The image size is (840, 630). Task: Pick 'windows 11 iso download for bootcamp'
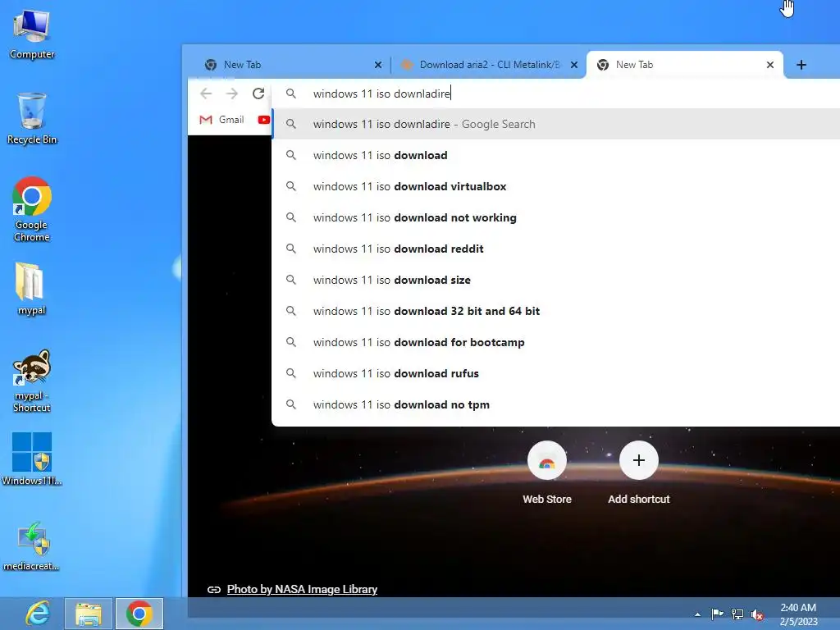pos(556,342)
